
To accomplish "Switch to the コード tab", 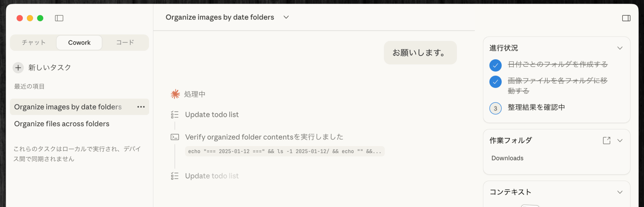I will 125,43.
